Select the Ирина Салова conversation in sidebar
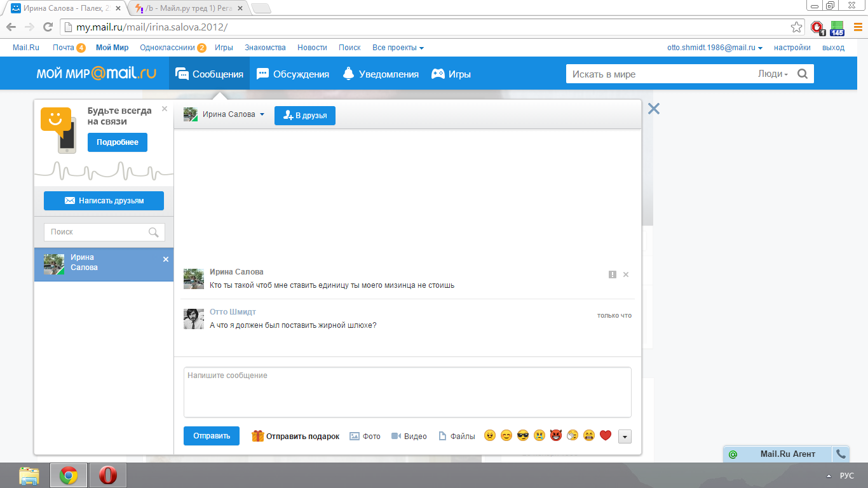The image size is (868, 488). point(104,264)
